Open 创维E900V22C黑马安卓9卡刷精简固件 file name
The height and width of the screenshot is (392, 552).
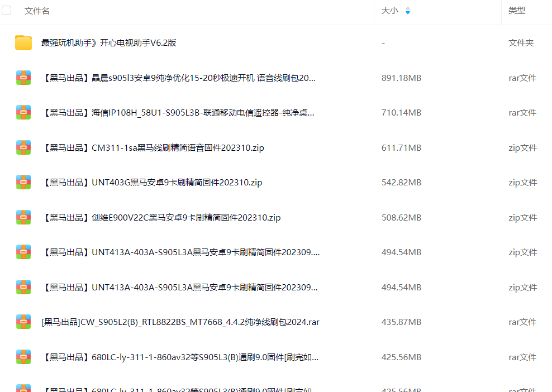[161, 218]
